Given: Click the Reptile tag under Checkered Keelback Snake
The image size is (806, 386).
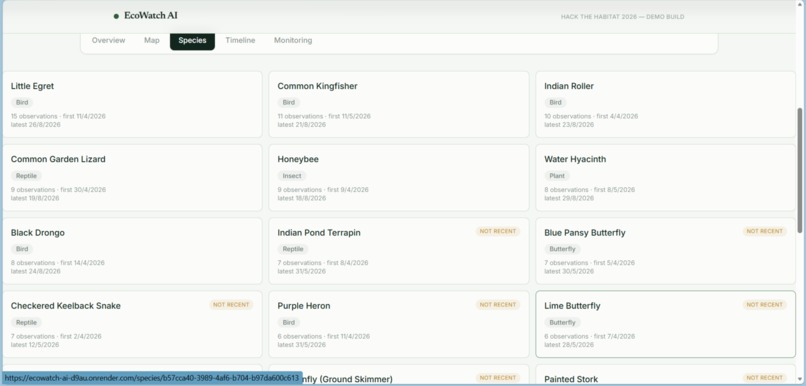Looking at the screenshot, I should pos(26,323).
